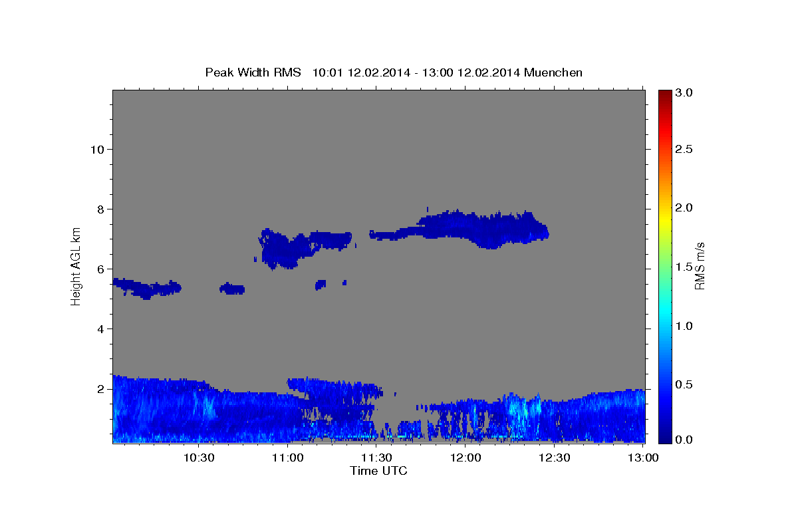Click the 12:00 time tick label
The width and height of the screenshot is (798, 532).
point(465,458)
